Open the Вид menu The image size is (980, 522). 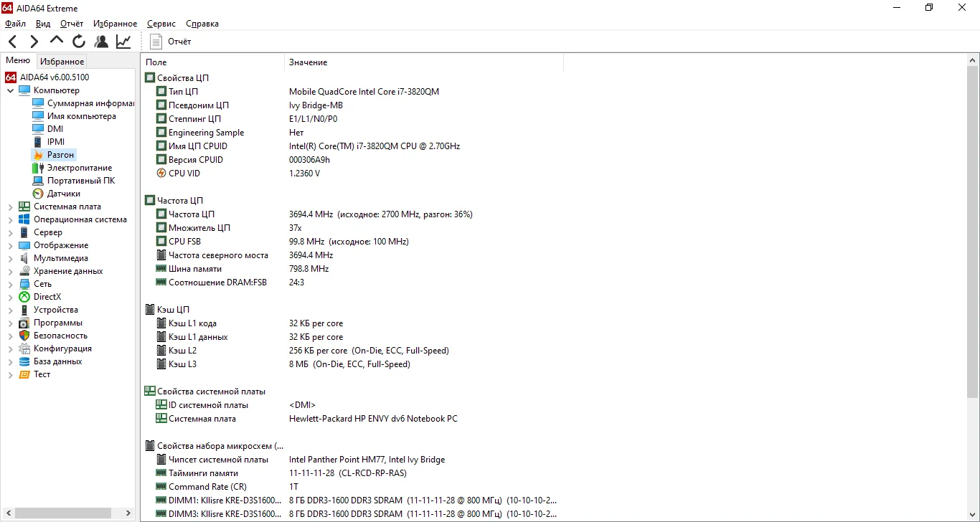coord(43,24)
